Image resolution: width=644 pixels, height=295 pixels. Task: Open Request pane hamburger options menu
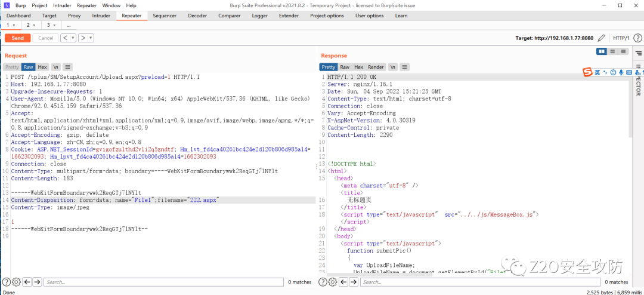pyautogui.click(x=68, y=67)
